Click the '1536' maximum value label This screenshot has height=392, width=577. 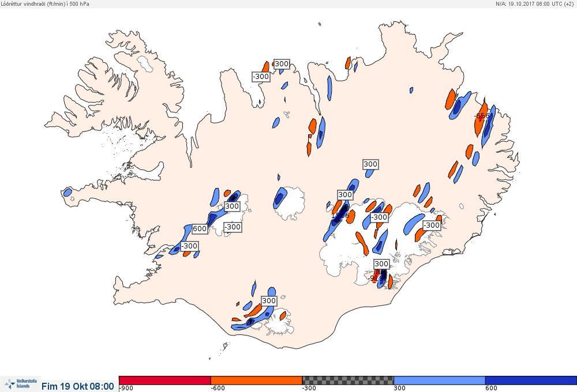[340, 216]
